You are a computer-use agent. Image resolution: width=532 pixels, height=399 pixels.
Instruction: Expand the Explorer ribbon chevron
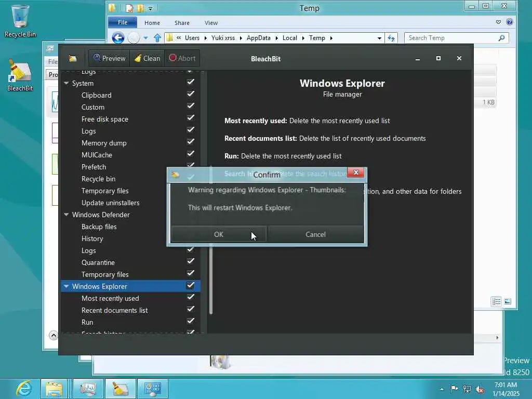(498, 22)
